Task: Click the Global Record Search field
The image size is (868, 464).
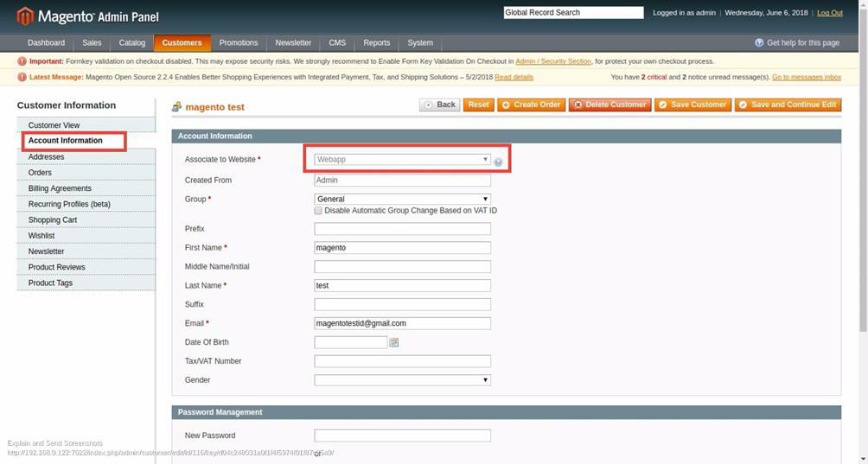Action: (x=573, y=13)
